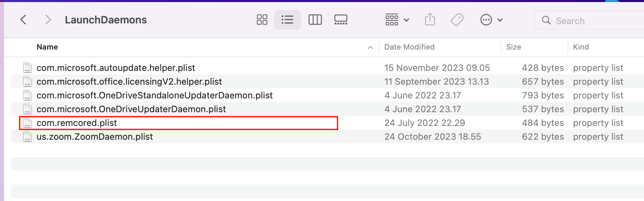Select us.zoom.ZoomDaemon.plist file icon
The image size is (644, 201).
(28, 137)
